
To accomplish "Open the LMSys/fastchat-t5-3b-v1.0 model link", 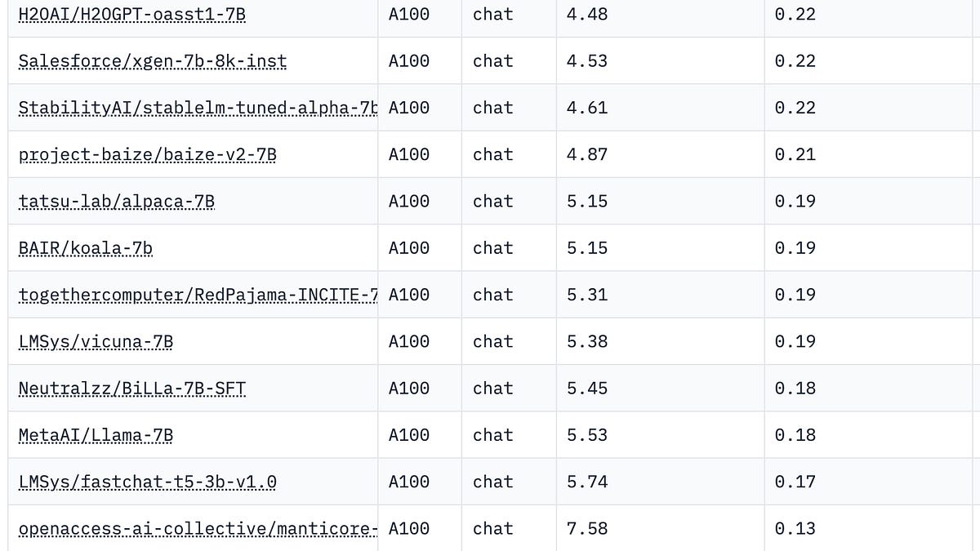I will point(147,482).
